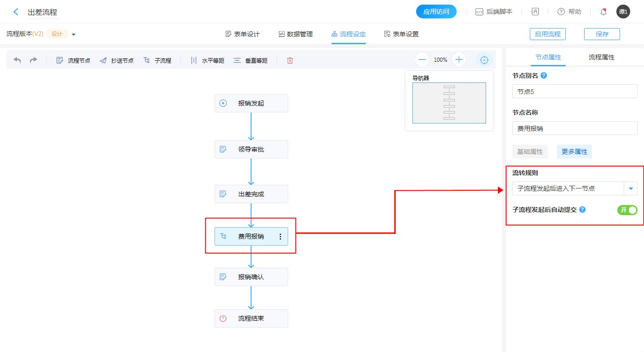Open the 表单设计 tab
The width and height of the screenshot is (644, 352).
(x=243, y=34)
